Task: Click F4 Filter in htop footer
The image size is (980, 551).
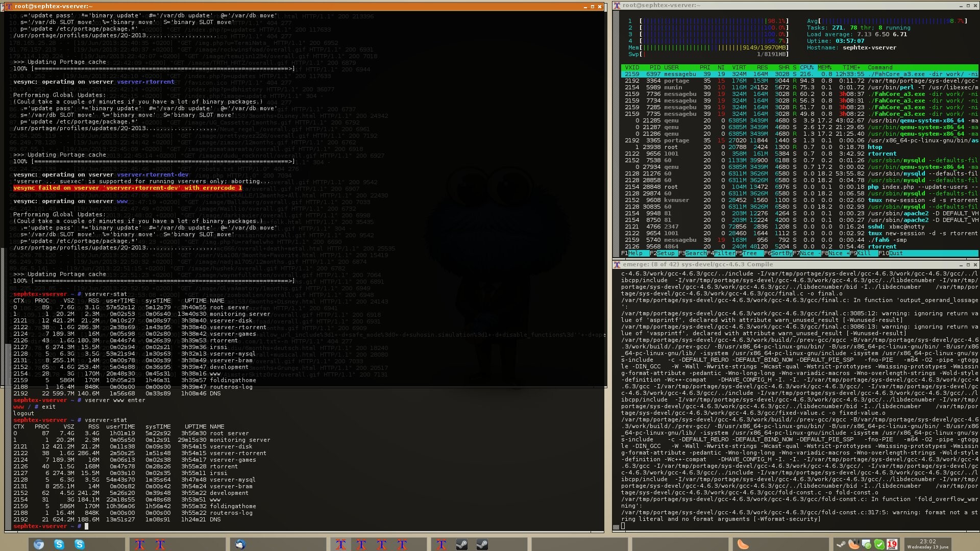Action: pyautogui.click(x=724, y=253)
